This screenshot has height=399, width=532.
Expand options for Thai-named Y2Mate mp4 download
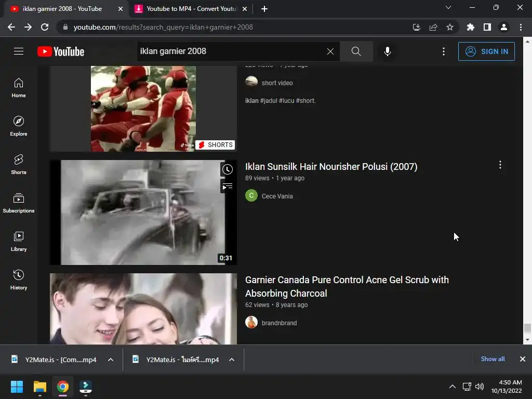232,360
